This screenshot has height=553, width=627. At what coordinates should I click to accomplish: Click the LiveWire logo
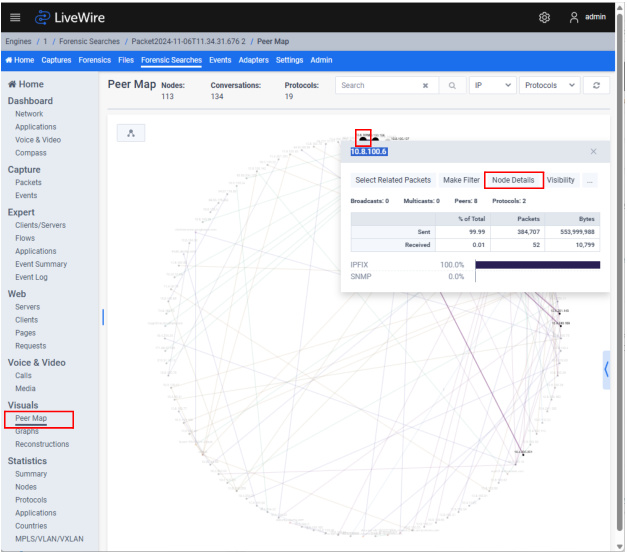[x=70, y=18]
